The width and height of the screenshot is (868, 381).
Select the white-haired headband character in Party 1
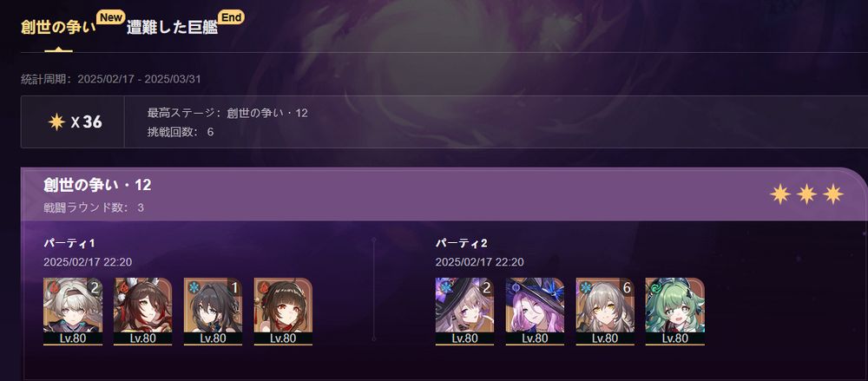73,312
